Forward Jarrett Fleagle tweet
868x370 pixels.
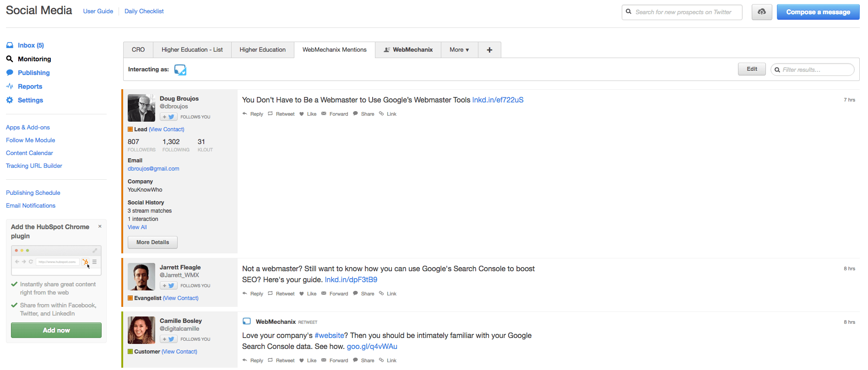[x=335, y=294]
